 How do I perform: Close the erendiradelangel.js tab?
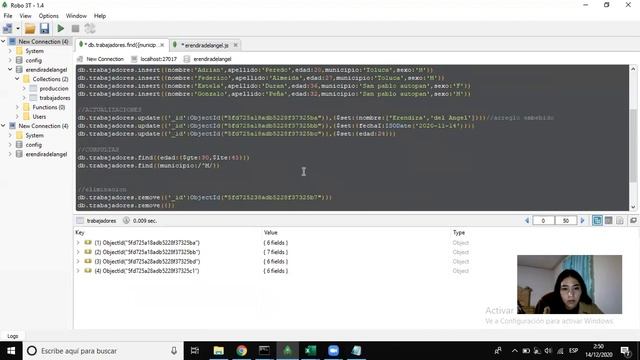[236, 45]
